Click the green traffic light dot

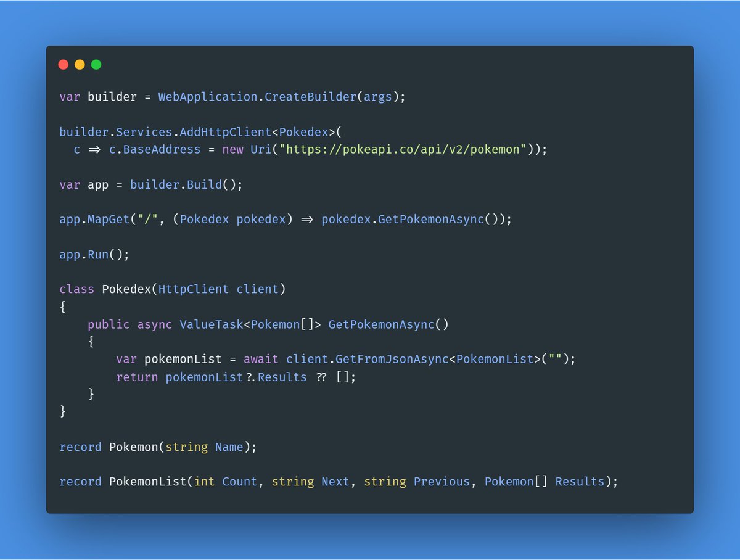(95, 64)
